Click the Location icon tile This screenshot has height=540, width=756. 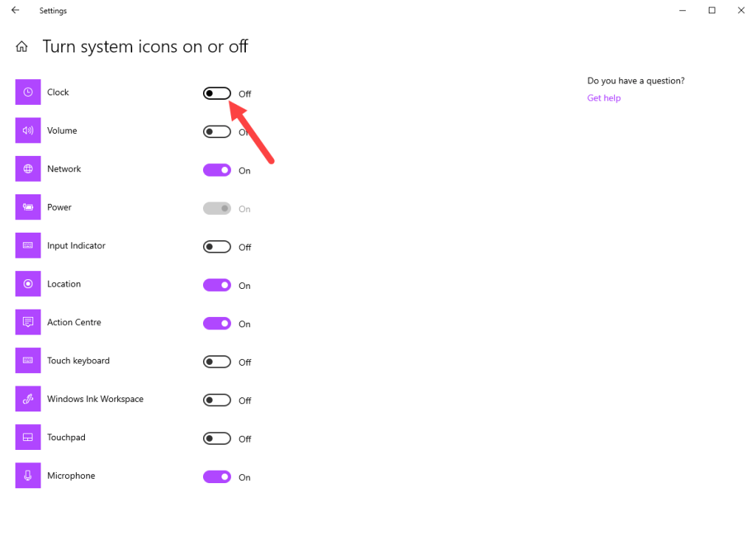tap(28, 284)
